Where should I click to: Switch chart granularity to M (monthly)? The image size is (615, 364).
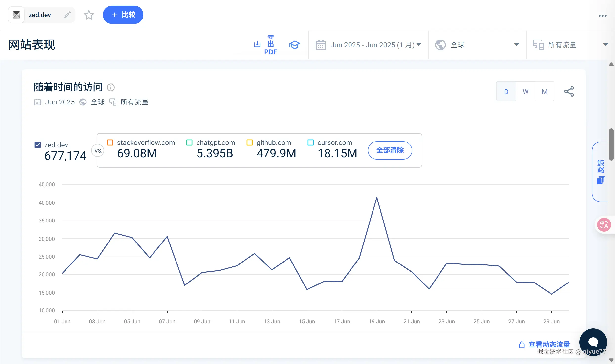pos(545,92)
